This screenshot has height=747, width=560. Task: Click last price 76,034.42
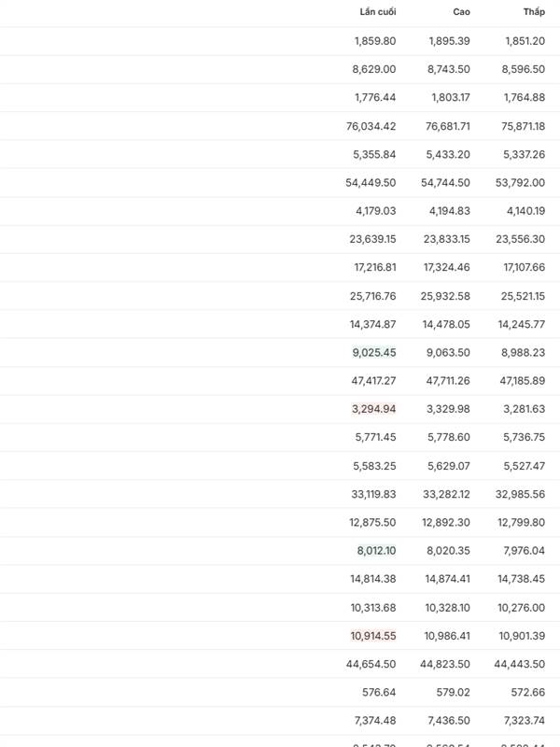coord(371,126)
